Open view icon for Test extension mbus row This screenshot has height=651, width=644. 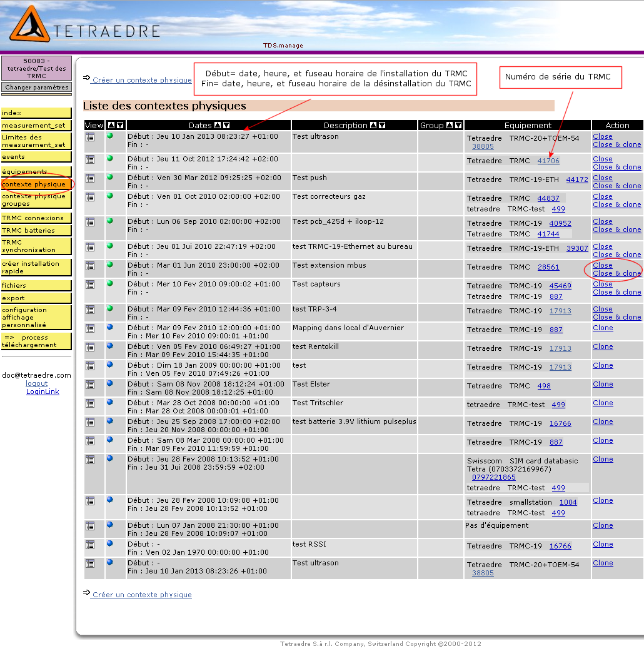(x=90, y=266)
